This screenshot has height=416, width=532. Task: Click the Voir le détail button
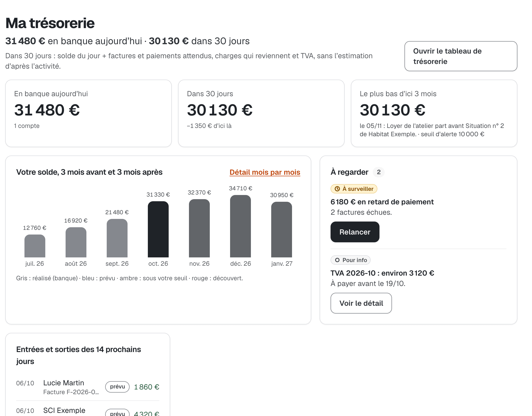(361, 303)
